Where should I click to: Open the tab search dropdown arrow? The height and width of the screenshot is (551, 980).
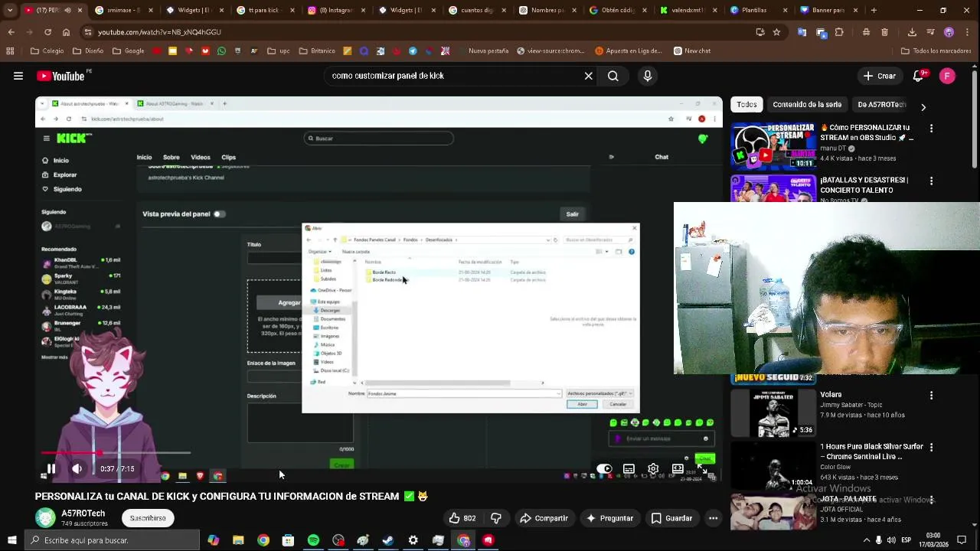(x=10, y=11)
